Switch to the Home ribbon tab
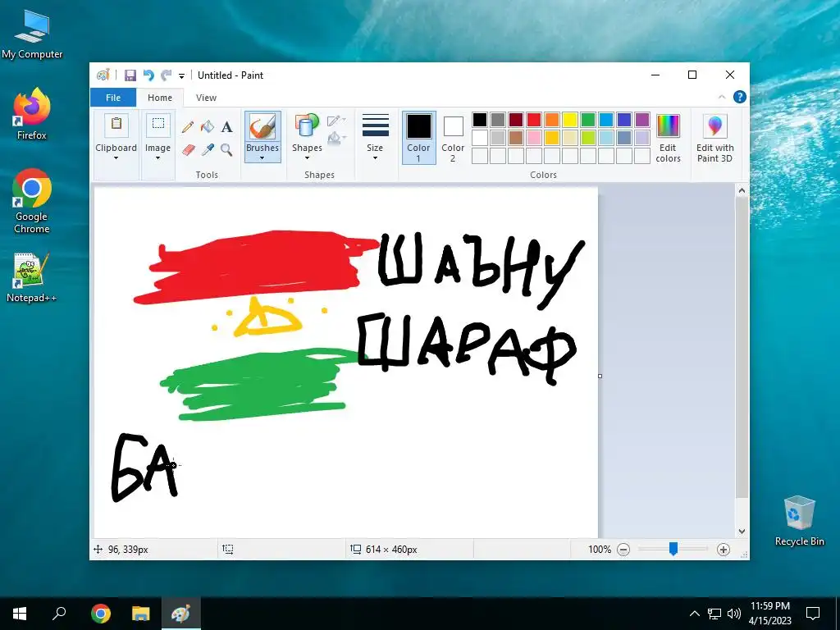 pyautogui.click(x=160, y=98)
